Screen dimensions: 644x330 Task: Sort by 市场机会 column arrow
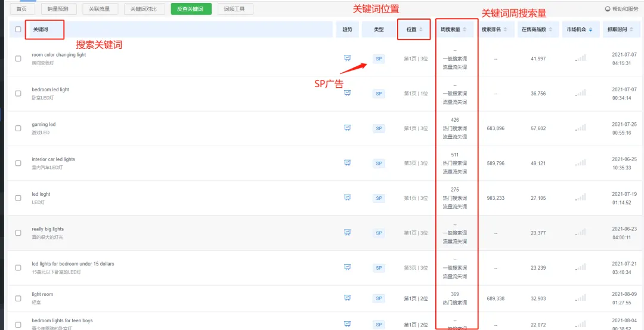(590, 30)
